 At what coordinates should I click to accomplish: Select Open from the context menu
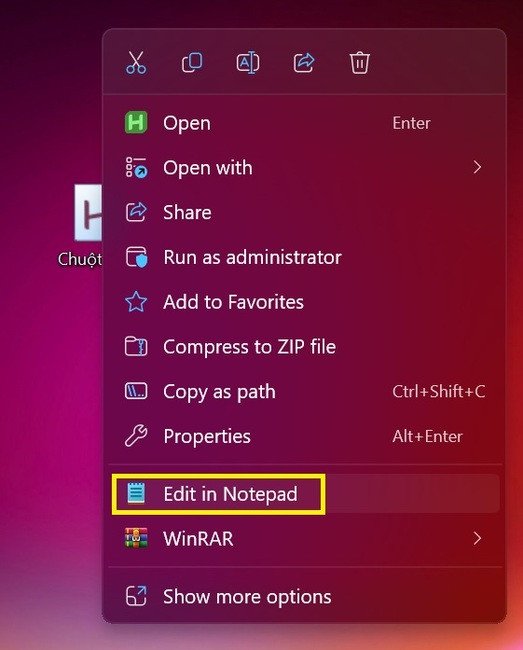pyautogui.click(x=305, y=123)
